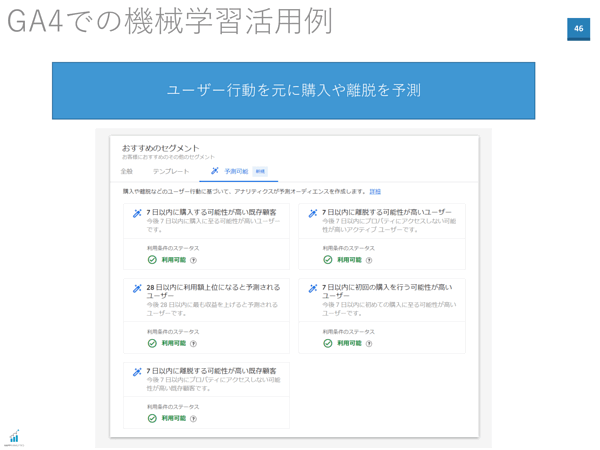Click help icon in 28日以内に利用額上位 card
600x450 pixels.
(x=194, y=344)
